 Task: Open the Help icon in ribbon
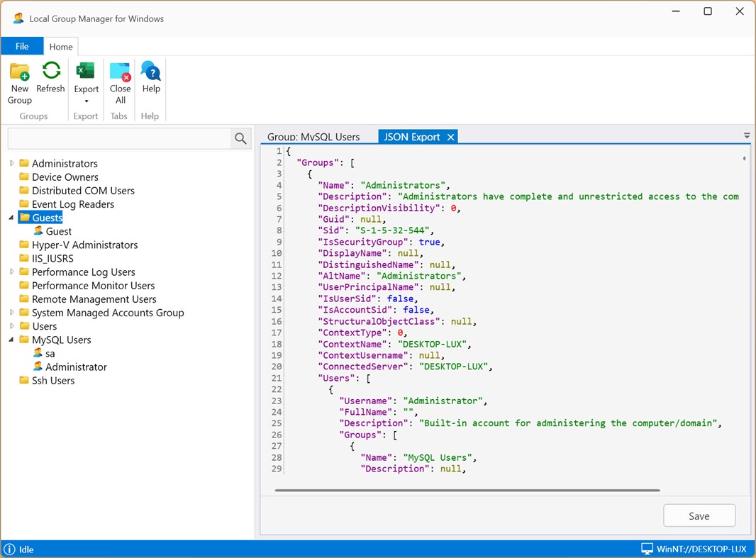click(150, 72)
